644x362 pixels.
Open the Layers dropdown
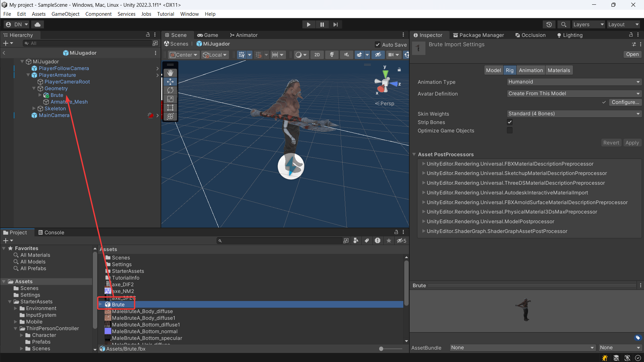[x=588, y=24]
